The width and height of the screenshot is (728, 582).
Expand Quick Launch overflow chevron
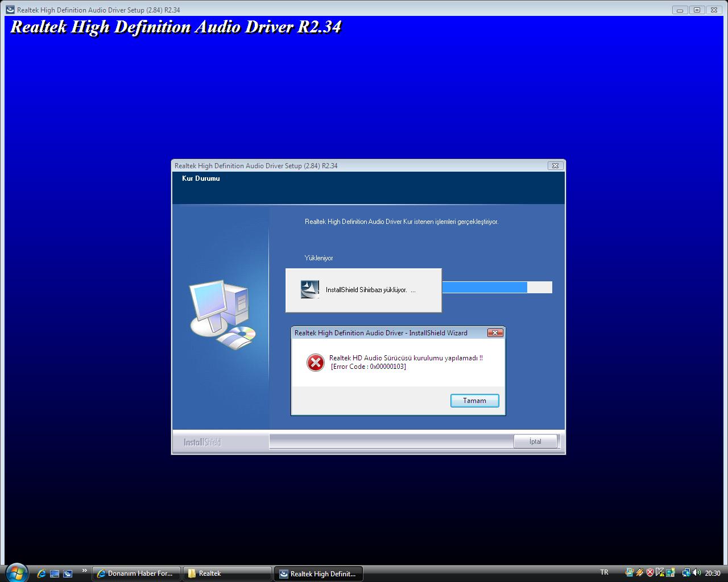85,571
